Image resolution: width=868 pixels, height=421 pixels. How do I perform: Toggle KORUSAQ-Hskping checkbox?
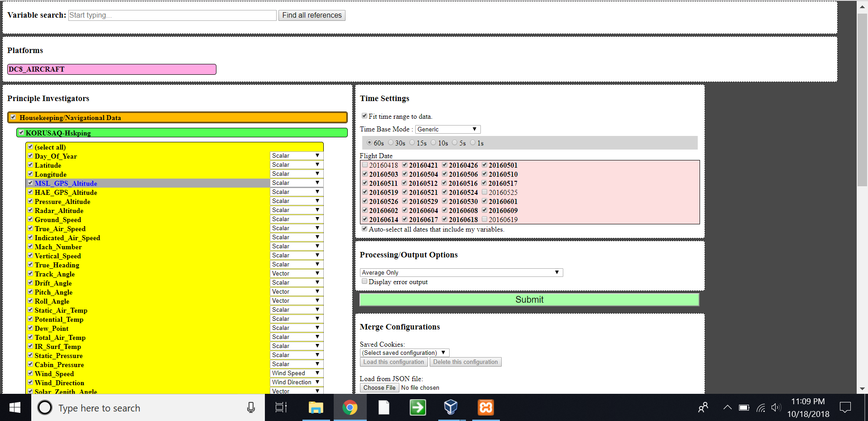tap(21, 132)
